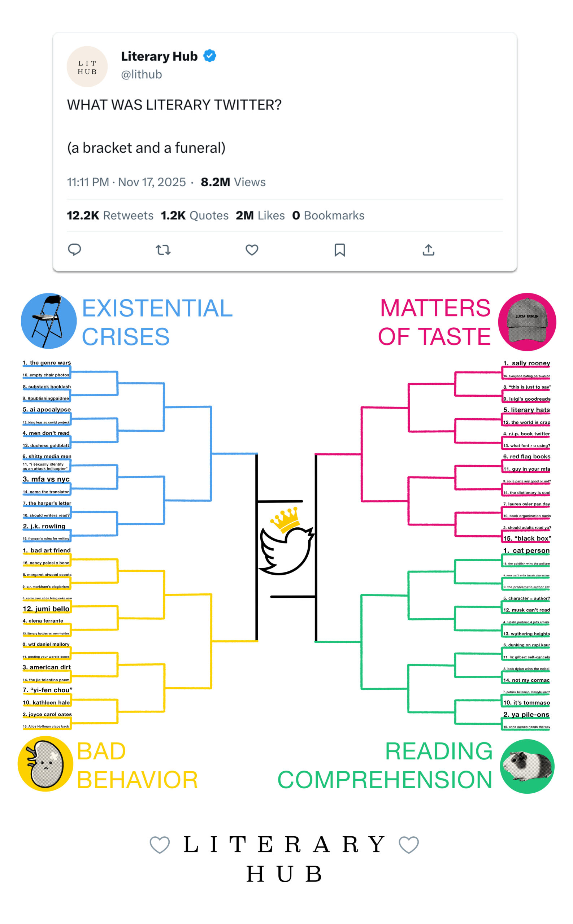This screenshot has height=924, width=573.
Task: Click the blue verified checkmark badge
Action: click(x=209, y=56)
